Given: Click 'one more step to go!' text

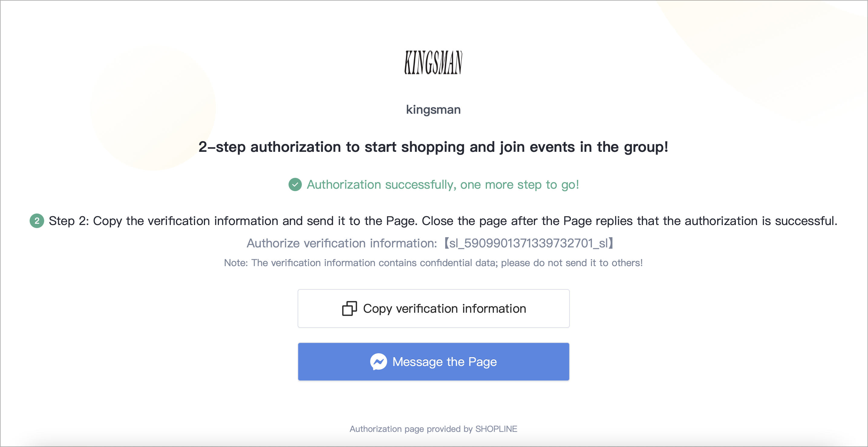Looking at the screenshot, I should point(520,184).
